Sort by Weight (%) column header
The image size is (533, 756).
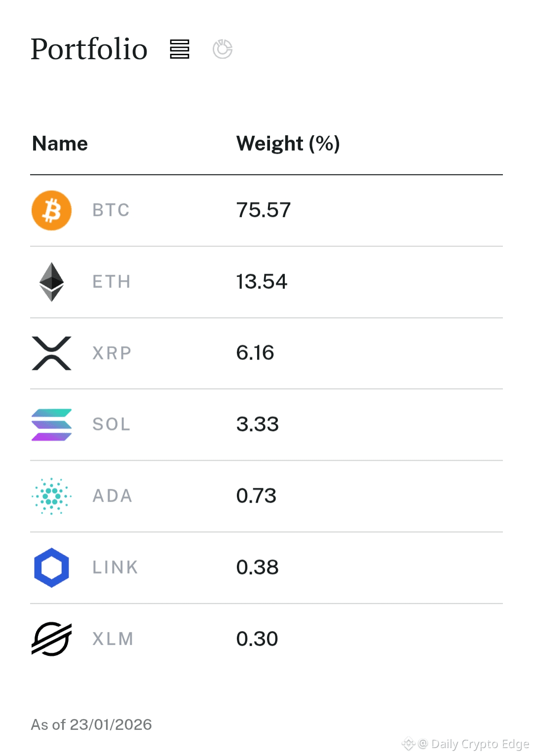tap(288, 144)
